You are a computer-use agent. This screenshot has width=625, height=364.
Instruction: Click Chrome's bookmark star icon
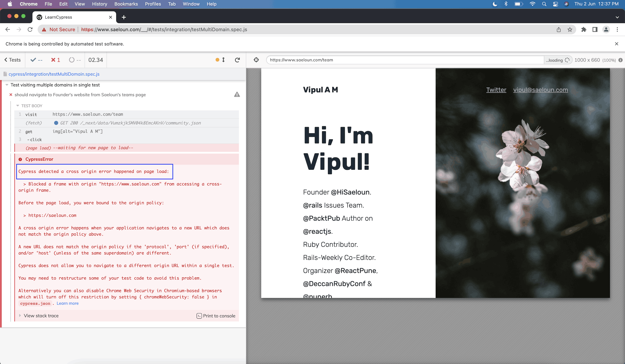click(570, 30)
